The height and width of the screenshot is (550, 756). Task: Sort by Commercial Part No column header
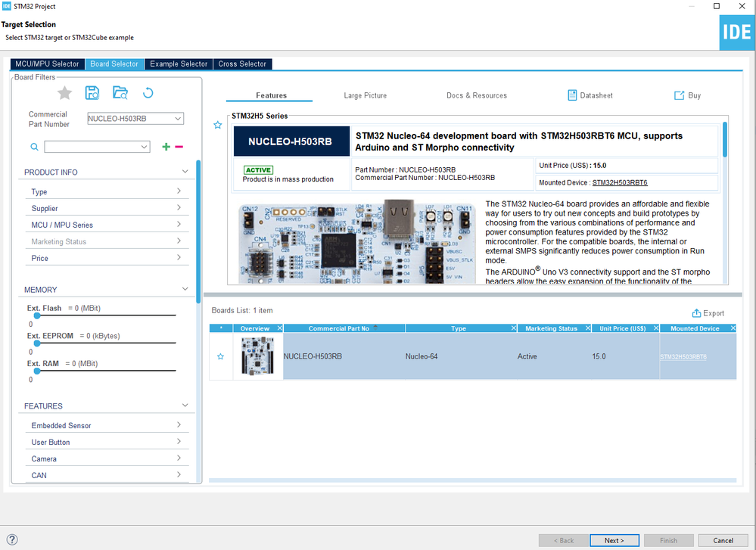pos(339,328)
